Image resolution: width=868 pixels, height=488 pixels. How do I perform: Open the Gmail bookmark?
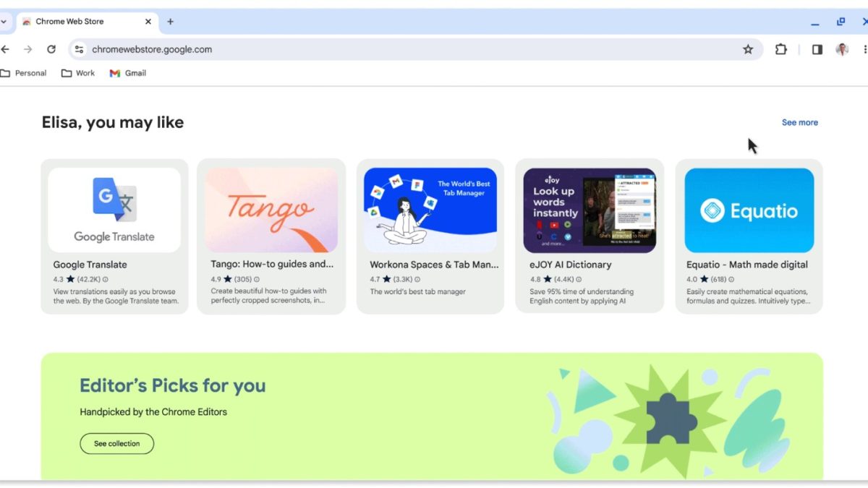point(128,73)
